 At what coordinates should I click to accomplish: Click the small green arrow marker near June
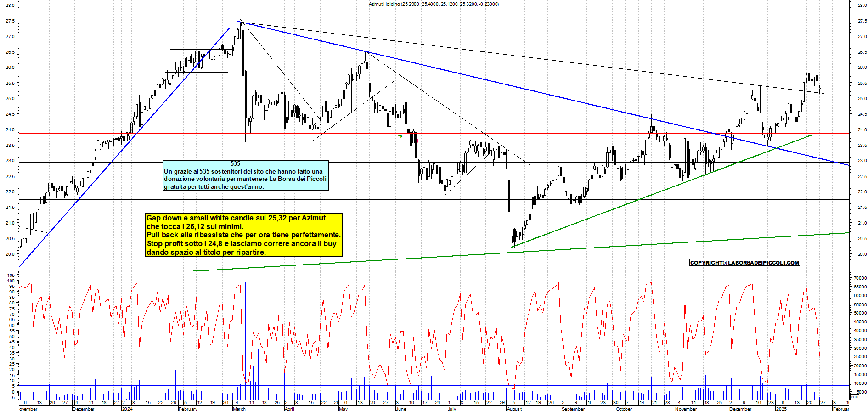(400, 136)
